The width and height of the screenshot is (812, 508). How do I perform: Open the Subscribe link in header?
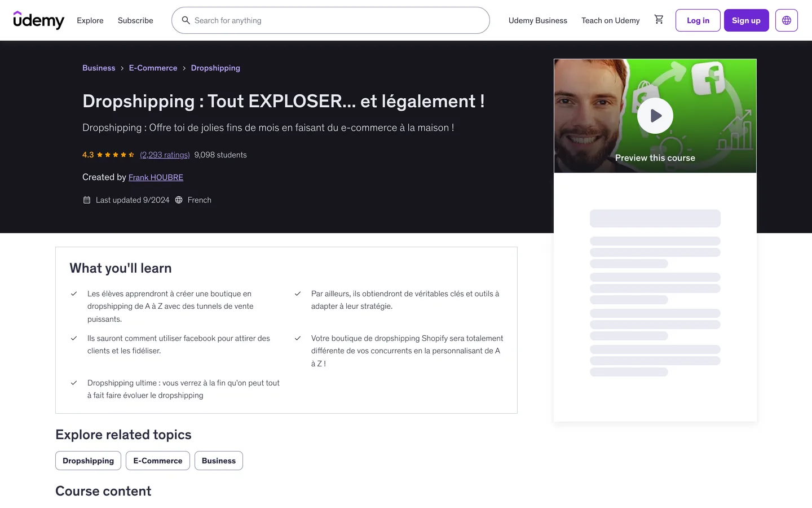pos(135,20)
